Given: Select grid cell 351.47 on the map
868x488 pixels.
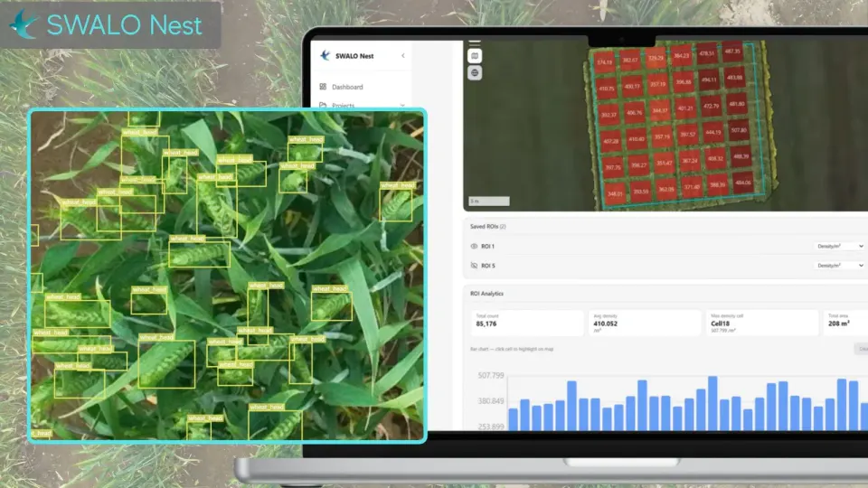Looking at the screenshot, I should point(665,164).
